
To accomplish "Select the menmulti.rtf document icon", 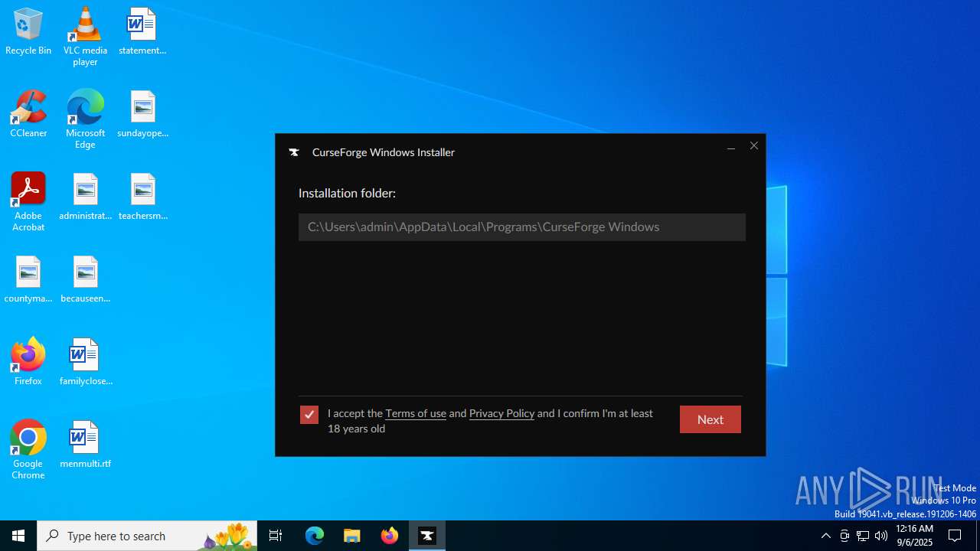I will [x=85, y=445].
